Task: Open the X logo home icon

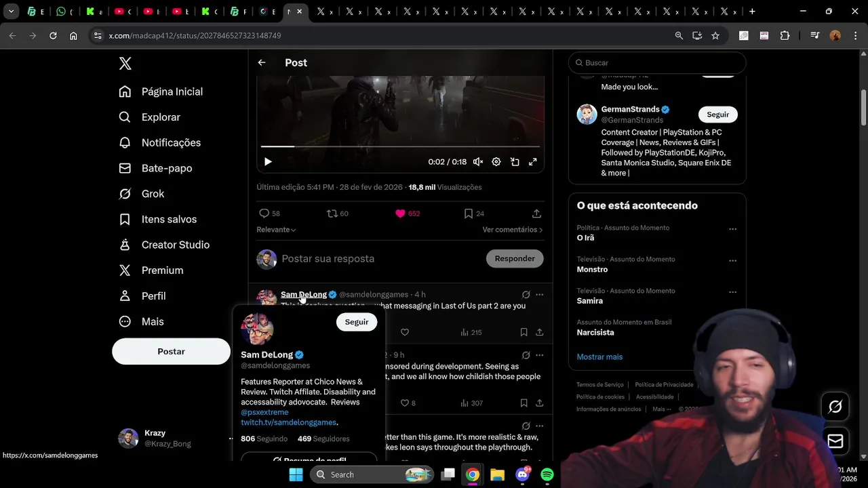Action: coord(125,64)
